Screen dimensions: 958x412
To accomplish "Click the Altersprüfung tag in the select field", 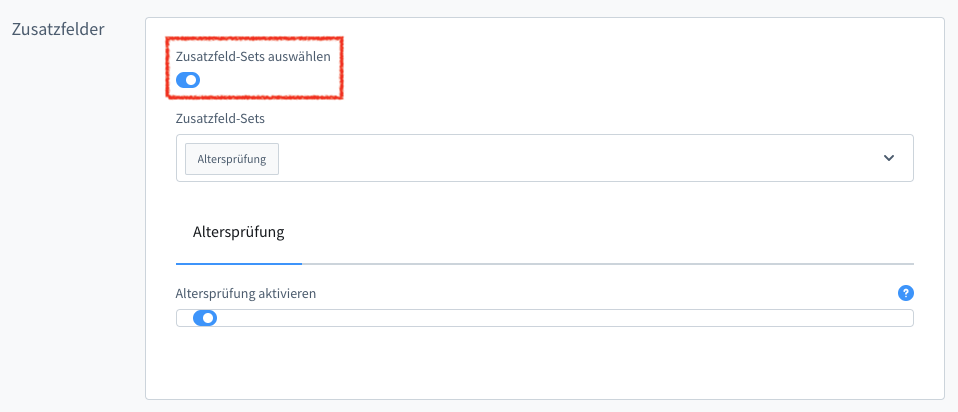I will (232, 159).
